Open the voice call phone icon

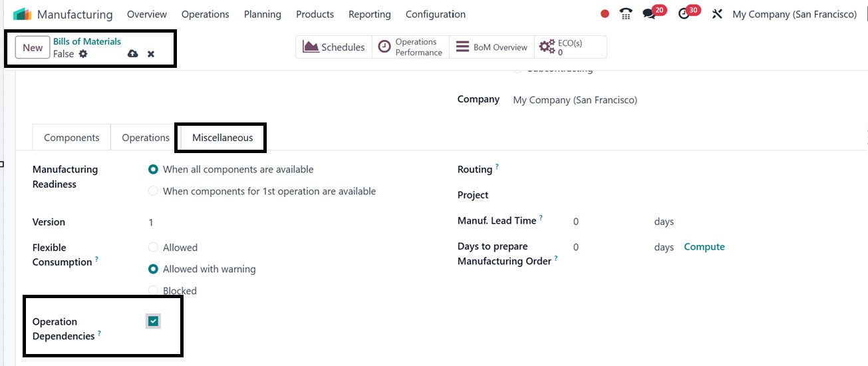click(x=625, y=14)
